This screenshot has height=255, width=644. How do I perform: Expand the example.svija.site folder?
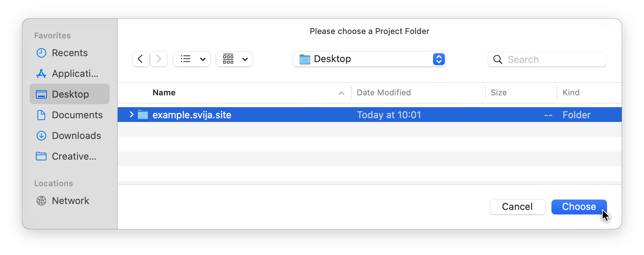click(x=131, y=115)
